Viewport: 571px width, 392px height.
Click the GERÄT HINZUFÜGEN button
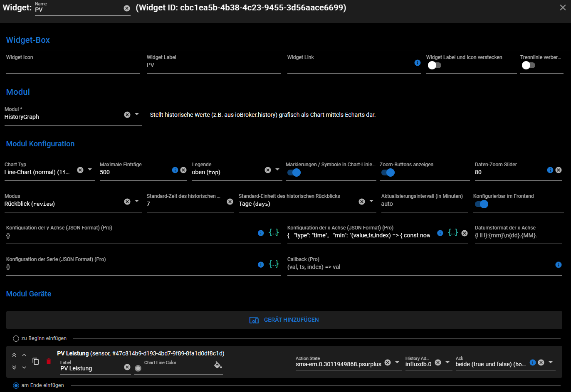pyautogui.click(x=284, y=320)
